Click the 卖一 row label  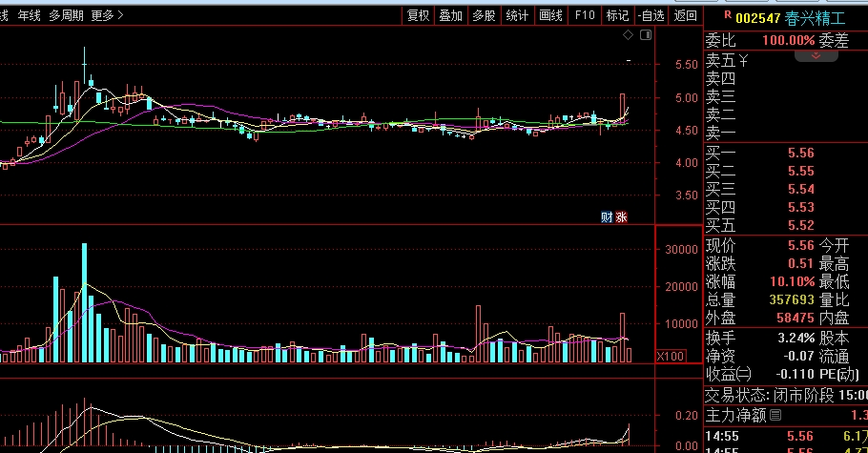720,133
